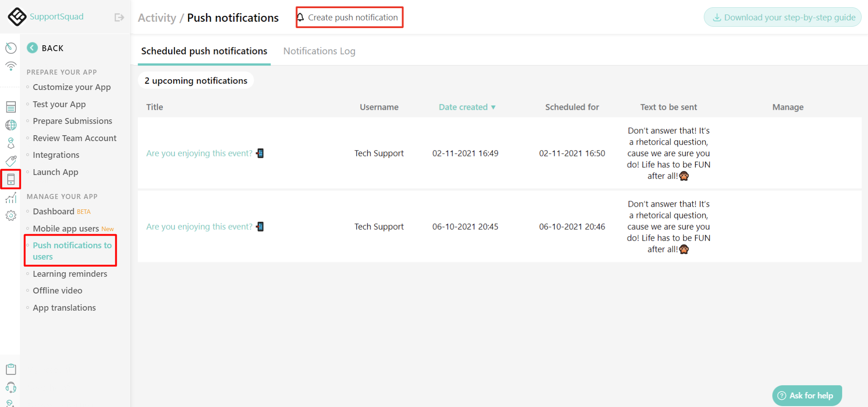
Task: Open 'Are you enjoying this event?' notification
Action: 199,153
